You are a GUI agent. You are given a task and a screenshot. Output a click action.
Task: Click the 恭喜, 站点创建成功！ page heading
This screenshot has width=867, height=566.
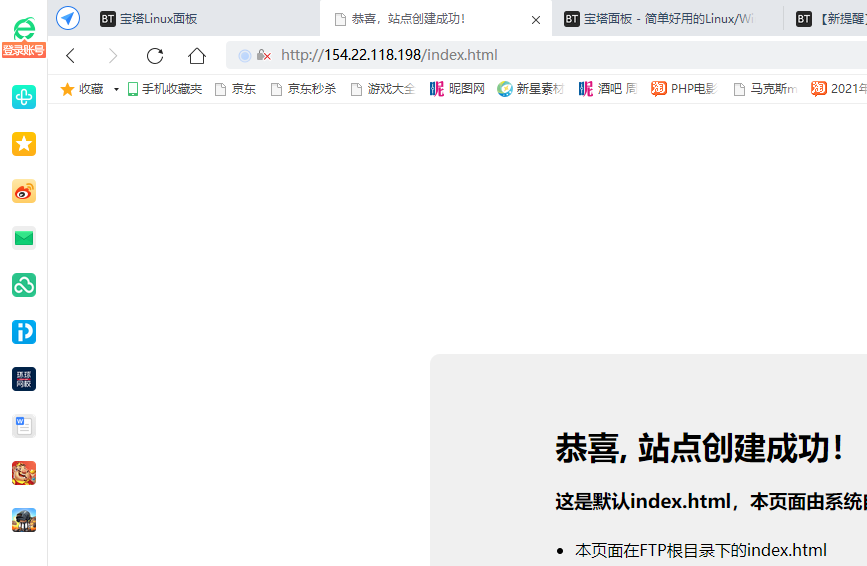click(x=699, y=448)
